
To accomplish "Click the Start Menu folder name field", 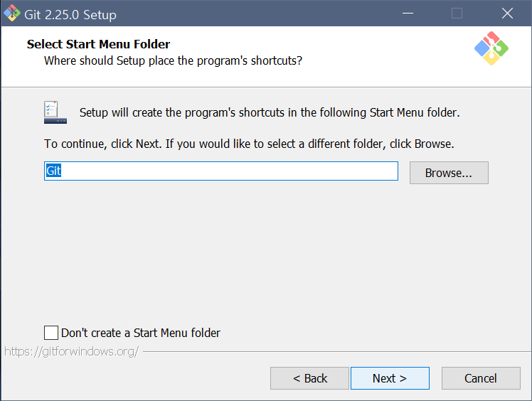I will 221,171.
